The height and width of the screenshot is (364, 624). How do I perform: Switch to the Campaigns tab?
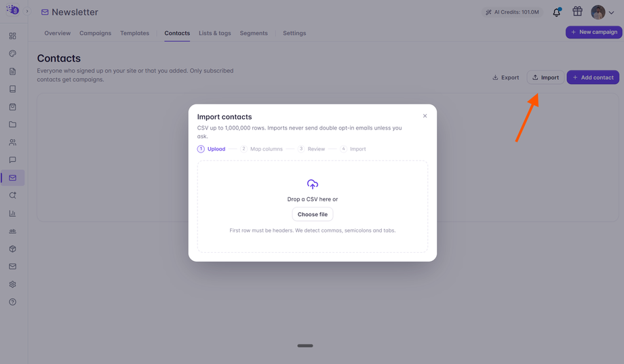(x=95, y=33)
